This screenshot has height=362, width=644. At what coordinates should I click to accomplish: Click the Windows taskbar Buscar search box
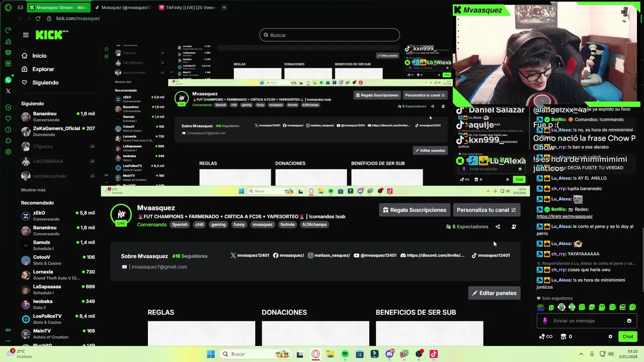(255, 354)
